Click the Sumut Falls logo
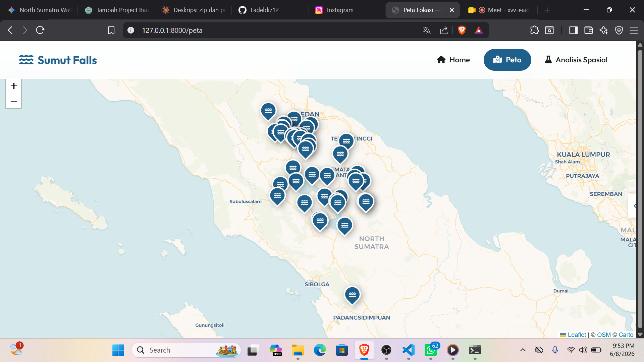This screenshot has width=644, height=362. (58, 60)
